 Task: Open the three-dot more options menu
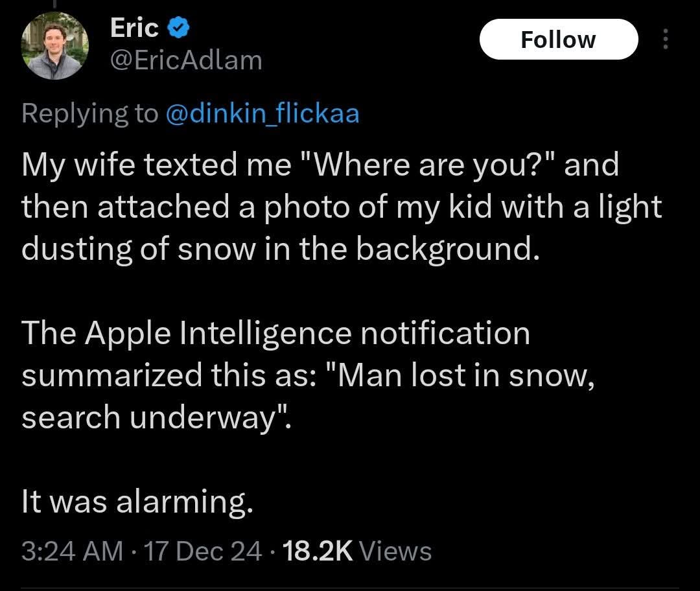(x=666, y=39)
